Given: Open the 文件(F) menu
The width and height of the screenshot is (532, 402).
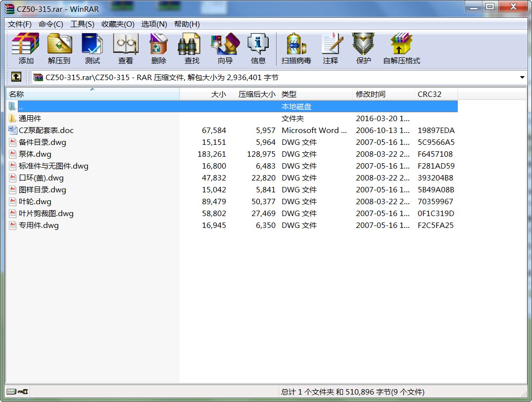Looking at the screenshot, I should (x=20, y=24).
